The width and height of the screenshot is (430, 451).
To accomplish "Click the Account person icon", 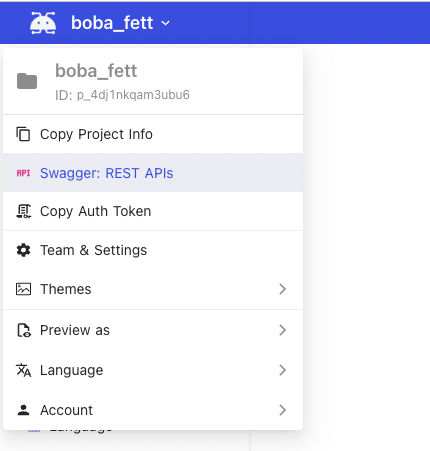I will pos(23,410).
